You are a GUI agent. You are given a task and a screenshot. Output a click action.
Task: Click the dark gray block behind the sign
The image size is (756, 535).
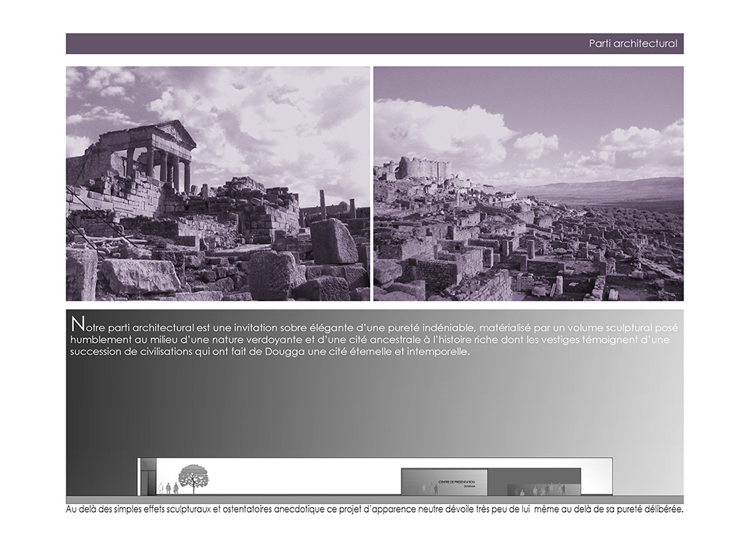535,476
